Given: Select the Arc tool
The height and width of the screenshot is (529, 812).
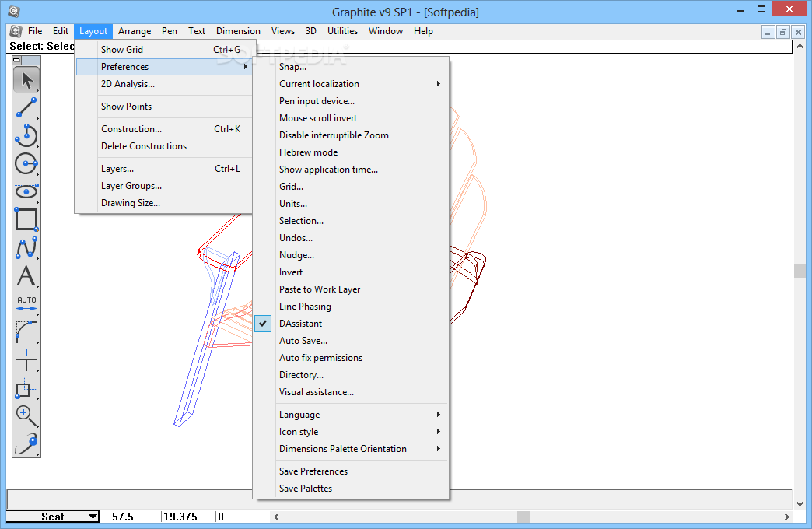Looking at the screenshot, I should pyautogui.click(x=26, y=135).
